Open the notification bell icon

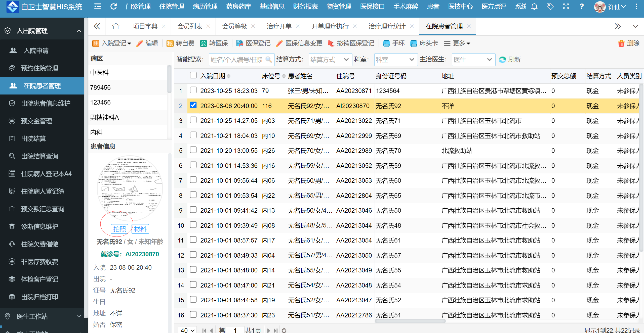(534, 7)
